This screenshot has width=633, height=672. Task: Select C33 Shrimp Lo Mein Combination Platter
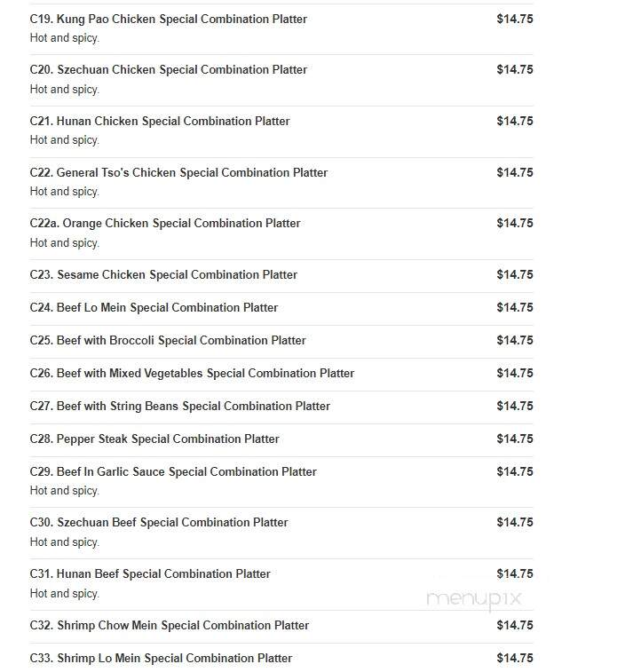[162, 659]
